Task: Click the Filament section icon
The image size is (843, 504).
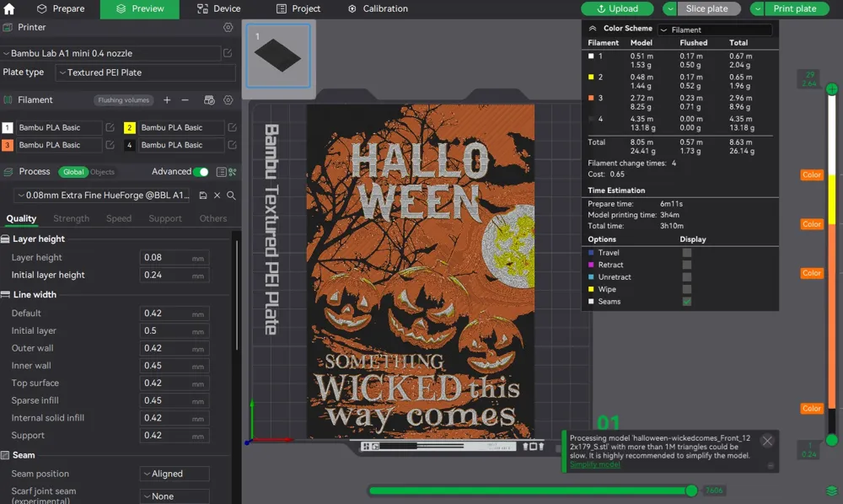Action: coord(8,100)
